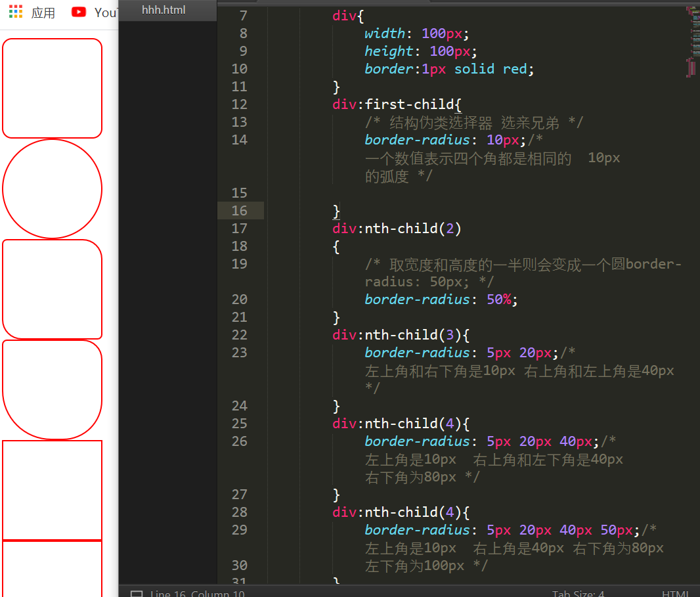Switch to the hhh.html tab
This screenshot has height=597, width=700.
pyautogui.click(x=164, y=10)
